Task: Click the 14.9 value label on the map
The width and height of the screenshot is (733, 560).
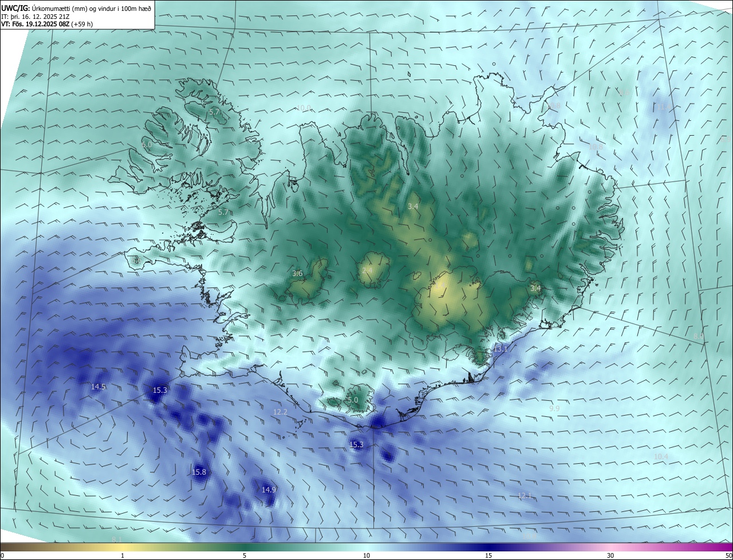Action: 269,490
